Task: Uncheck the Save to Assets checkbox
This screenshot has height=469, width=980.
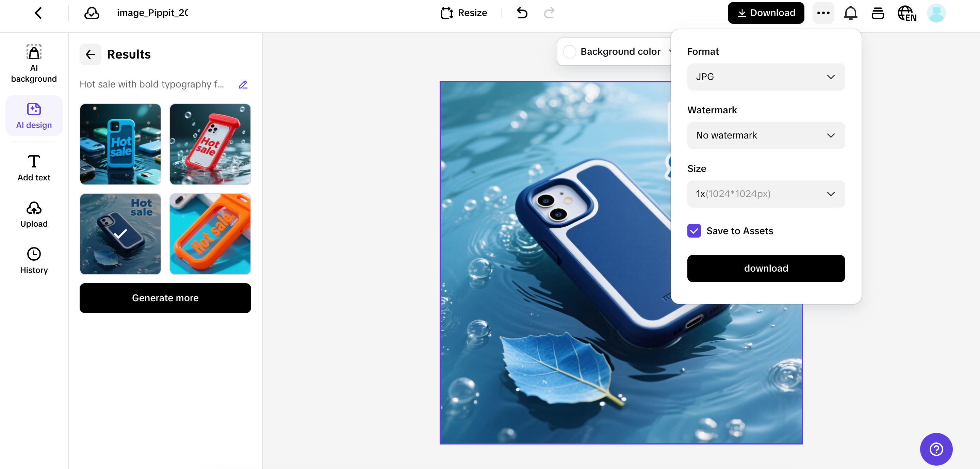Action: 694,231
